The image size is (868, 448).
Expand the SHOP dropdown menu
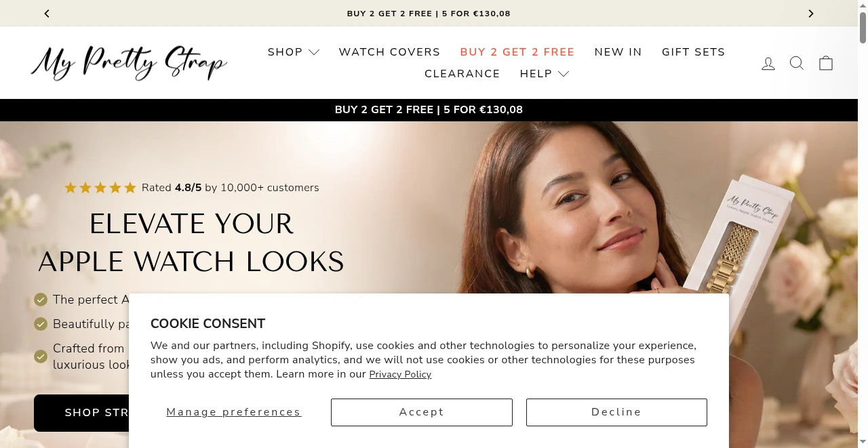(294, 52)
